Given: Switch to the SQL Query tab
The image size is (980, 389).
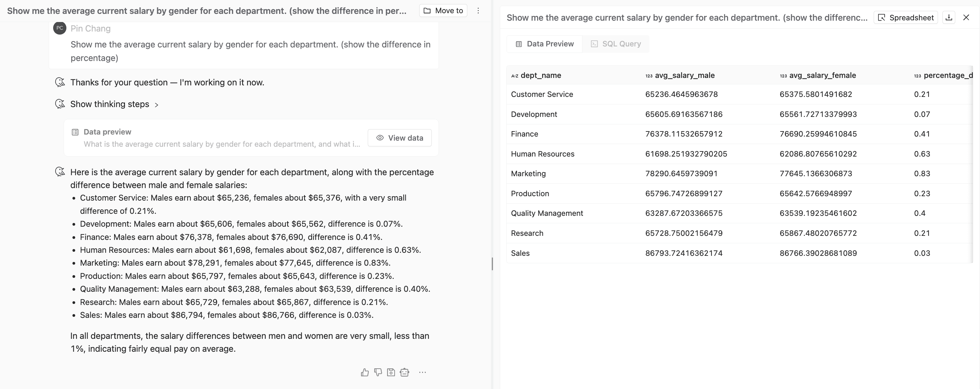Looking at the screenshot, I should click(x=616, y=44).
